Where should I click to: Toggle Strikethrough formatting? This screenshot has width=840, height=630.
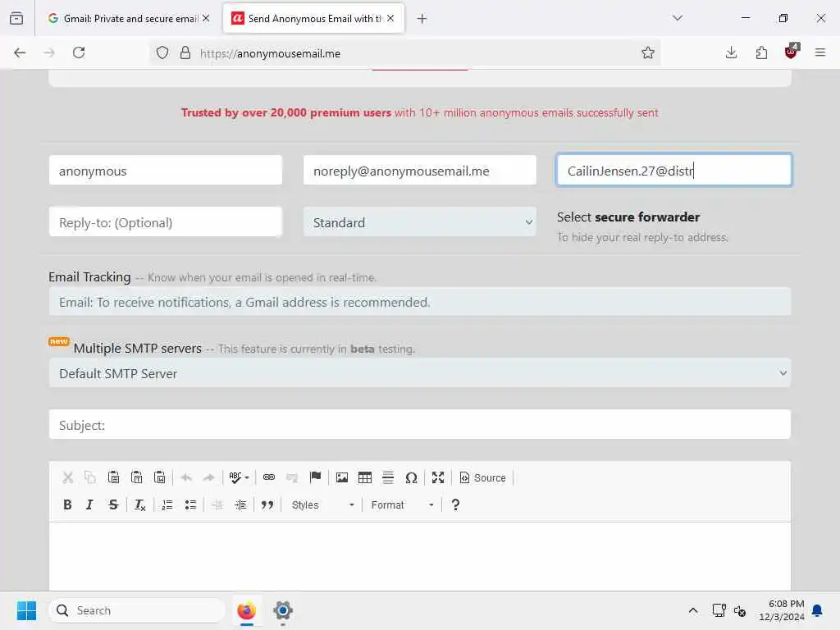point(113,504)
